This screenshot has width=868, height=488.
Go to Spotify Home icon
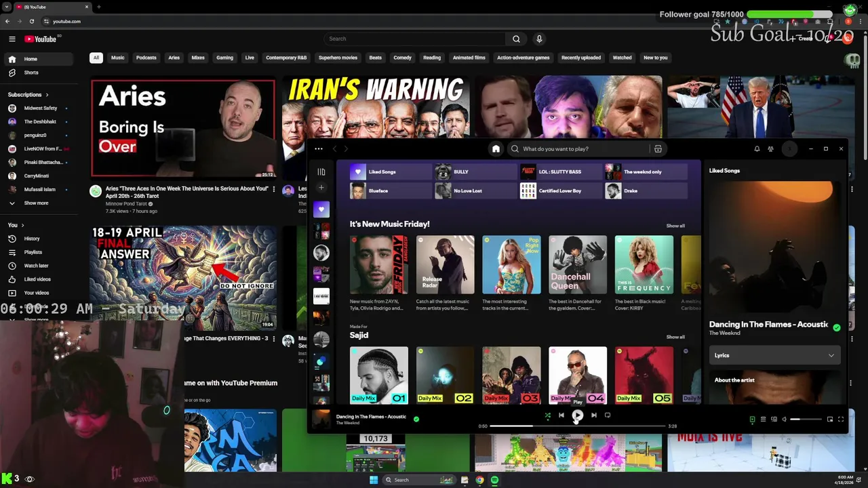click(496, 149)
